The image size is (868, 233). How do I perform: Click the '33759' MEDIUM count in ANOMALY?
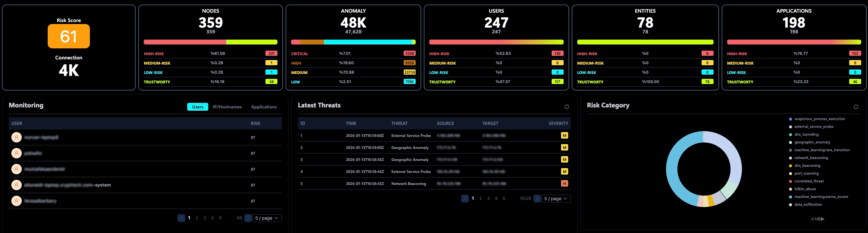410,72
